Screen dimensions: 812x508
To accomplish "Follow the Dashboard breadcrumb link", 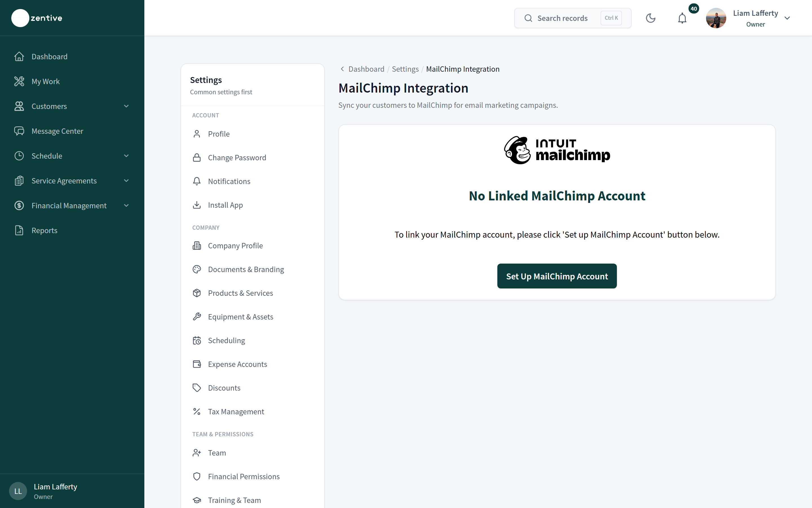I will [367, 69].
